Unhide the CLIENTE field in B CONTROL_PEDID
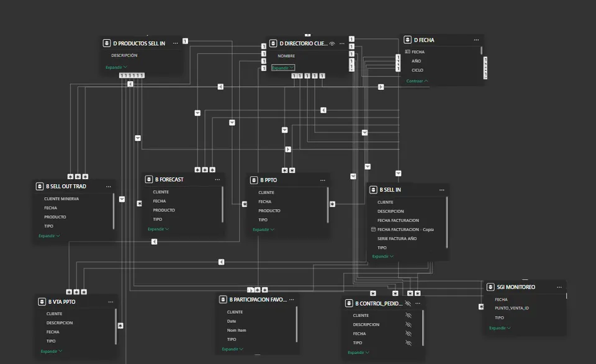The width and height of the screenshot is (596, 364). click(409, 316)
